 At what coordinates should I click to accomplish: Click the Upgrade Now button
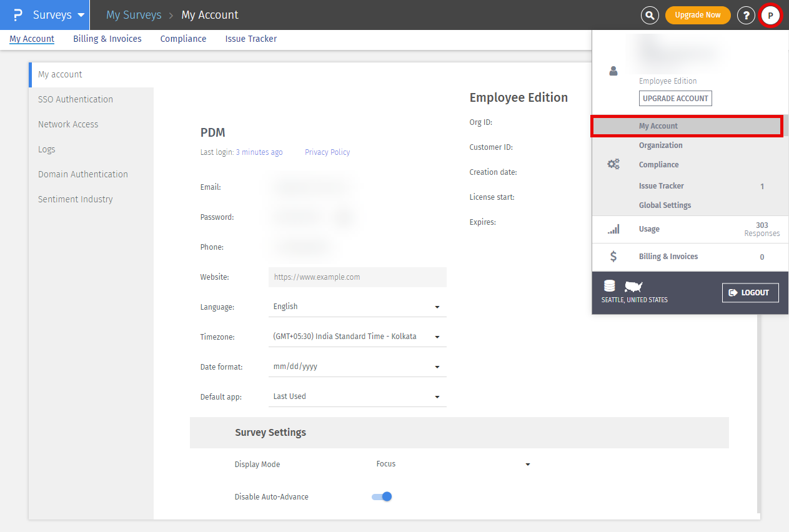tap(697, 15)
